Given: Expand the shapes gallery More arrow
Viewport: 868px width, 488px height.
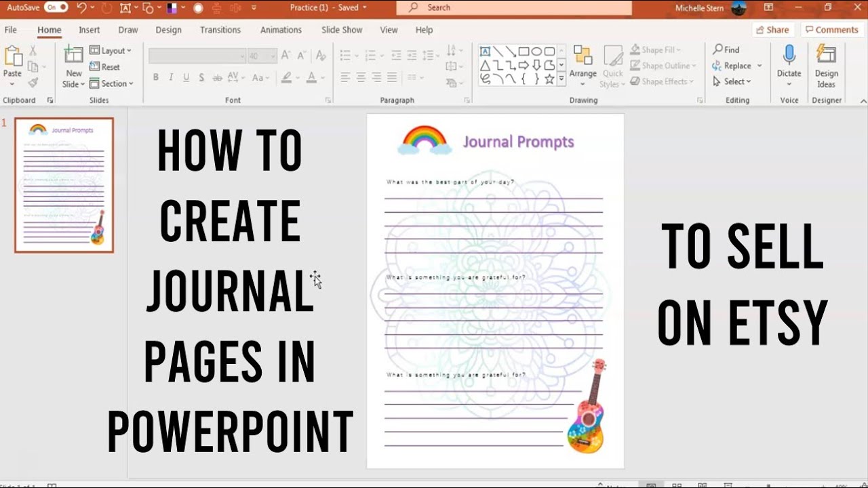Looking at the screenshot, I should coord(561,79).
